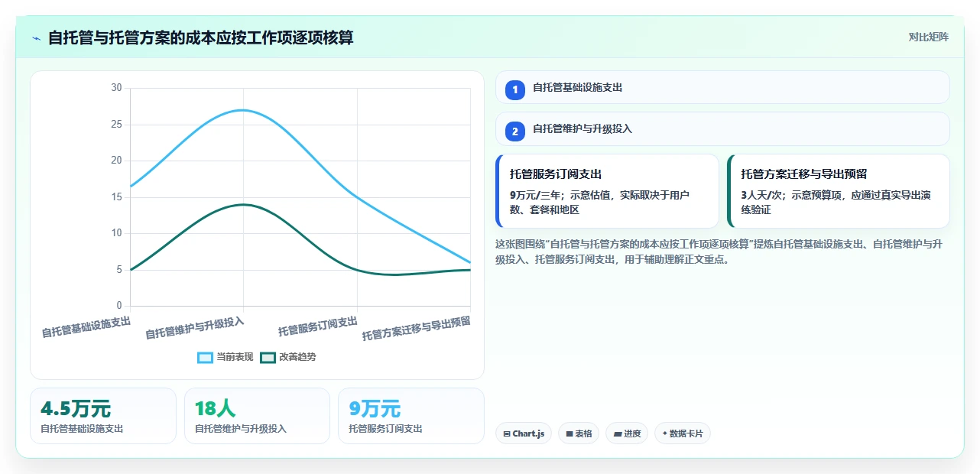
Task: Click the lightning icon beside the title
Action: [36, 38]
